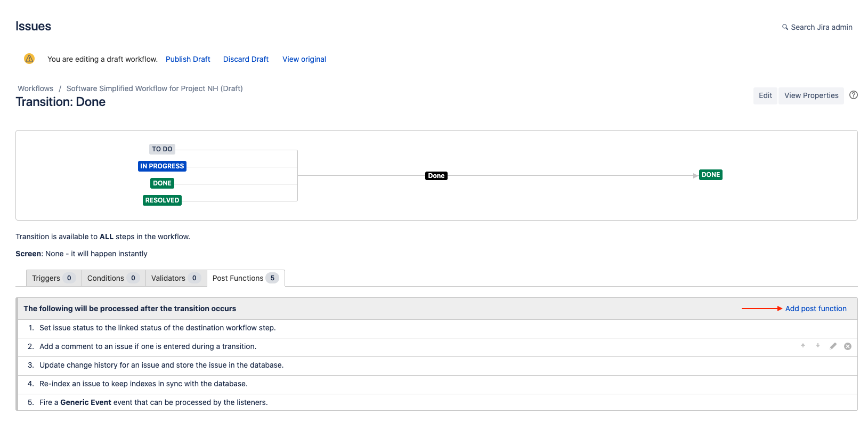868x422 pixels.
Task: Switch to the Conditions tab
Action: click(x=113, y=278)
